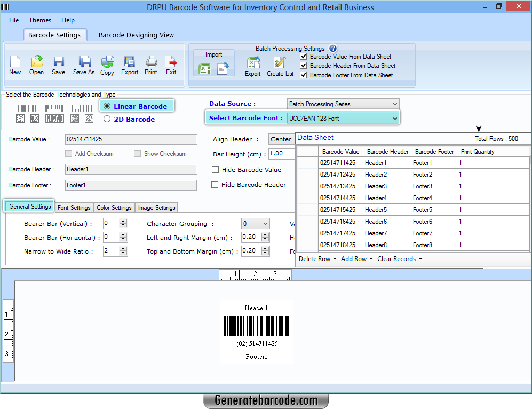Select the Header5 cell
The width and height of the screenshot is (532, 409).
(387, 210)
